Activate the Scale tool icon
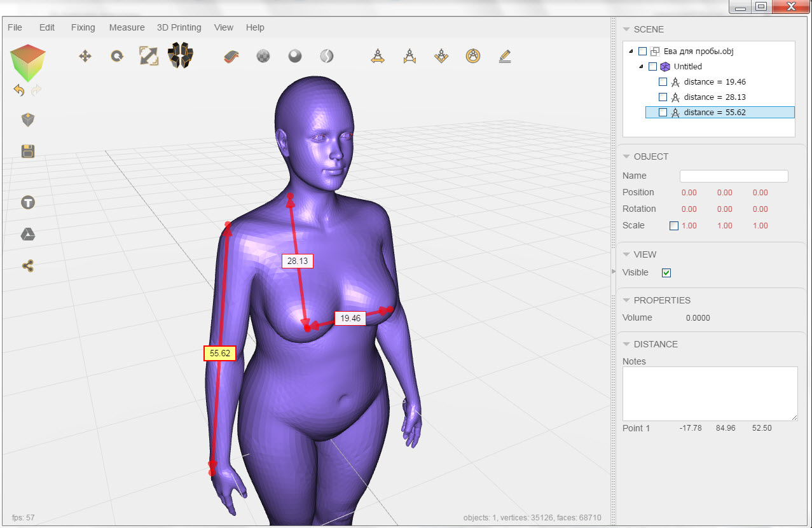812x528 pixels. point(149,56)
